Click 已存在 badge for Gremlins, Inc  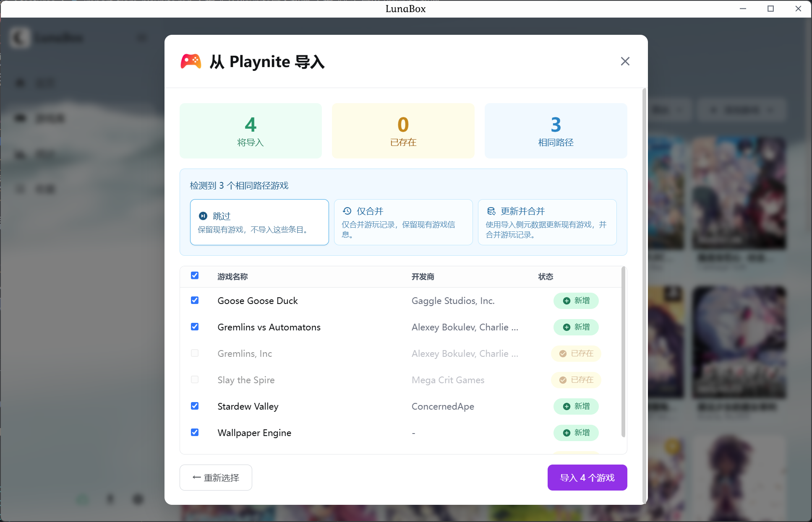tap(576, 353)
